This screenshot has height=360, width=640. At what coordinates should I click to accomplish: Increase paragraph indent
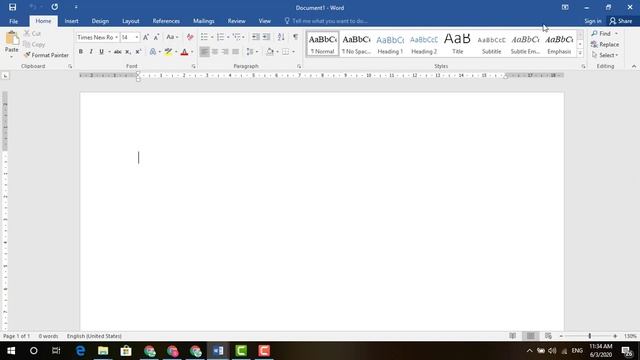[x=266, y=37]
